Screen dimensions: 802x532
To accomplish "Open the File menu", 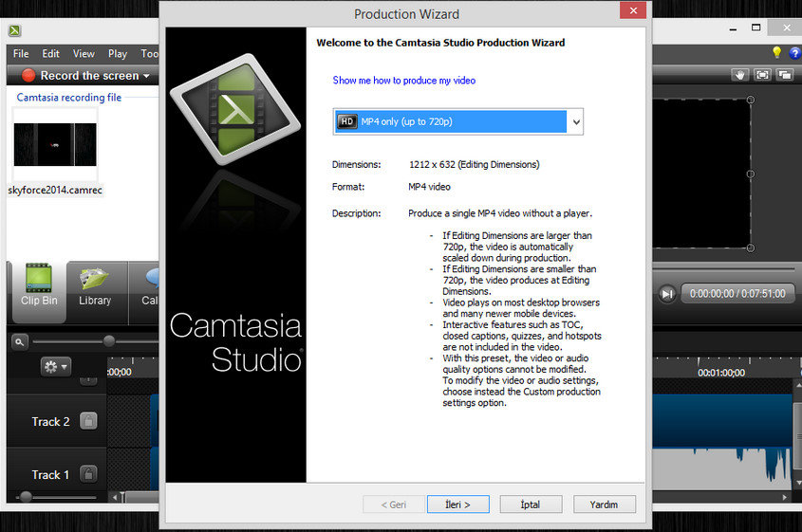I will (21, 54).
